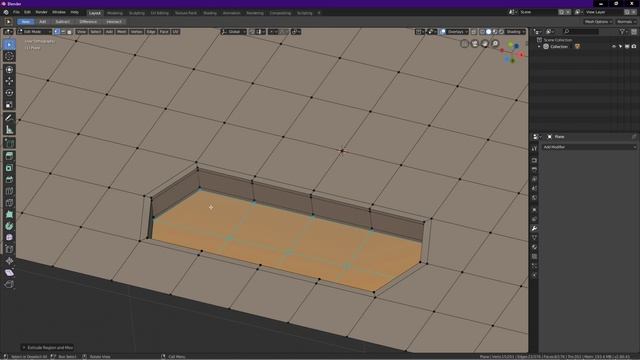Expand the Collection tree arrow in outliner

click(539, 47)
